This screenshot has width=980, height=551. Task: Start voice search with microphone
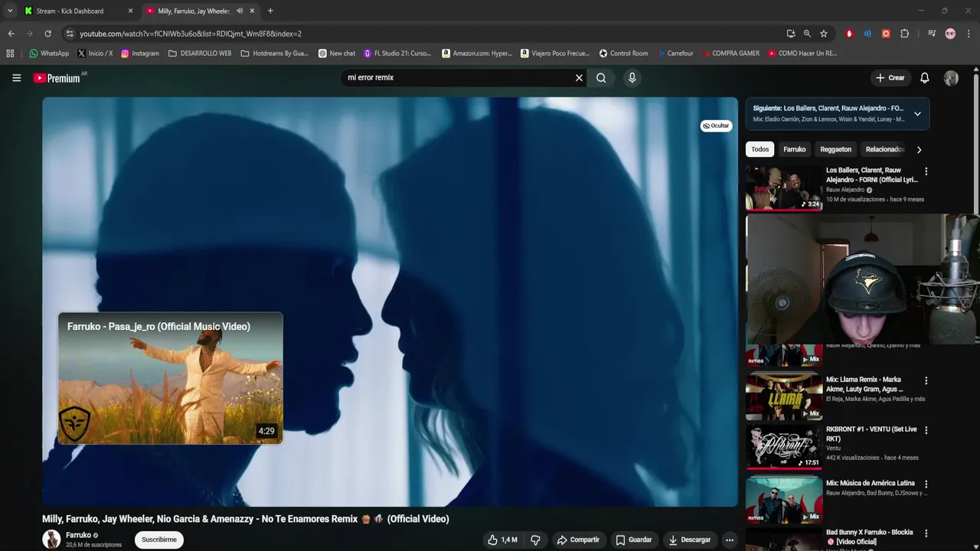point(632,77)
